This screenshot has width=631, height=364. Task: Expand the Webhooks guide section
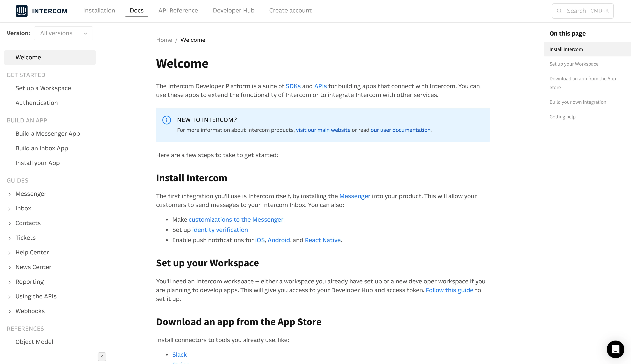tap(10, 311)
